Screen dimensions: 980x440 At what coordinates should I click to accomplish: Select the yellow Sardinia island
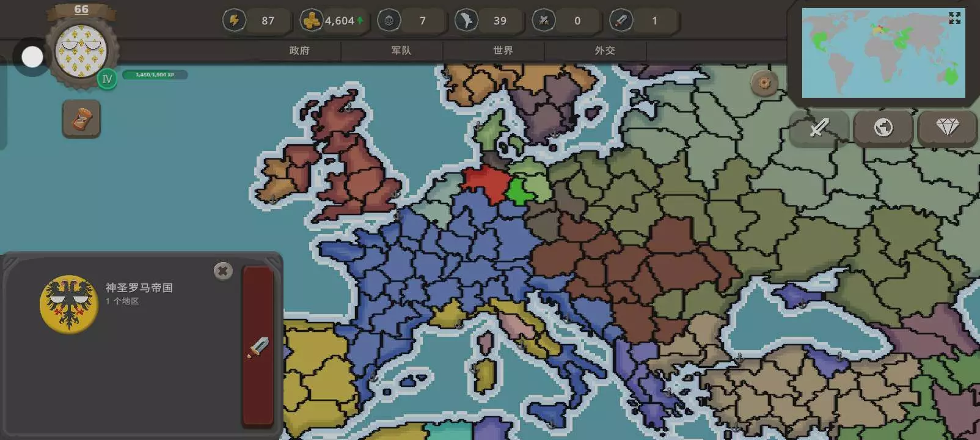coord(486,375)
